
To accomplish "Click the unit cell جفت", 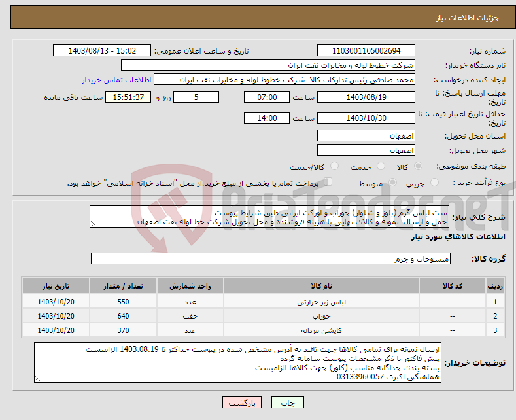I will (190, 316).
